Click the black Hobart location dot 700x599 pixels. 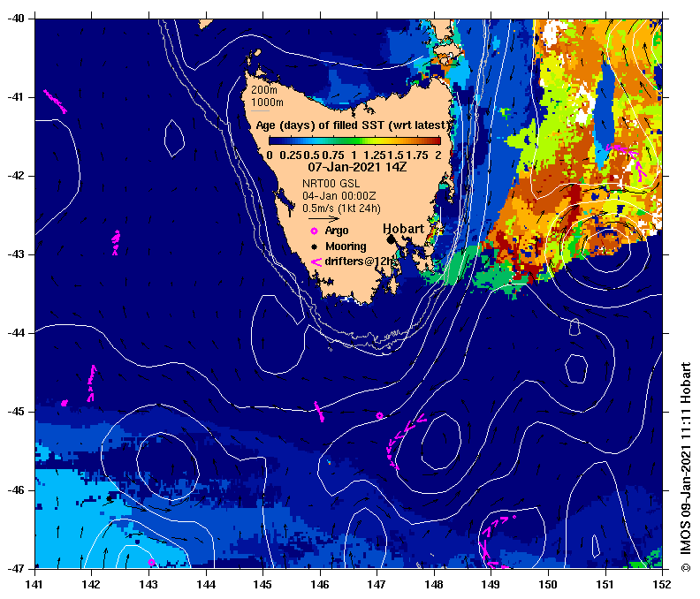pos(391,239)
